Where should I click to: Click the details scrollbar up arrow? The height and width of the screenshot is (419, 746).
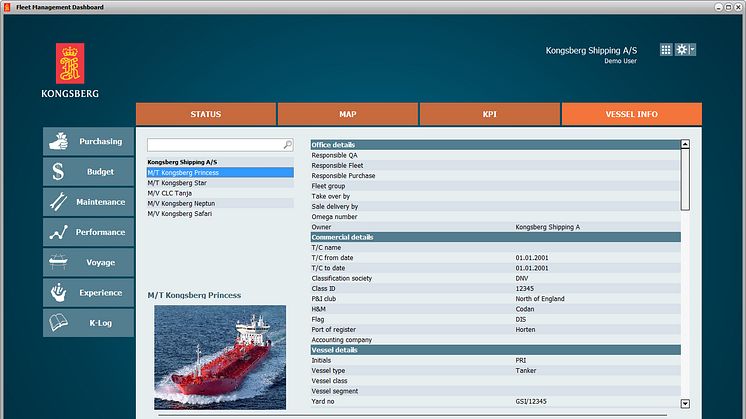685,144
